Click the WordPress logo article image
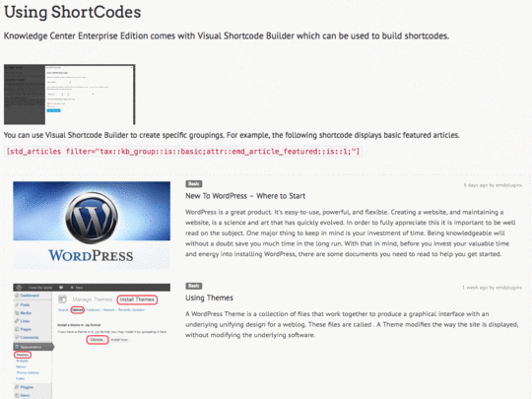532x399 pixels. pyautogui.click(x=92, y=226)
